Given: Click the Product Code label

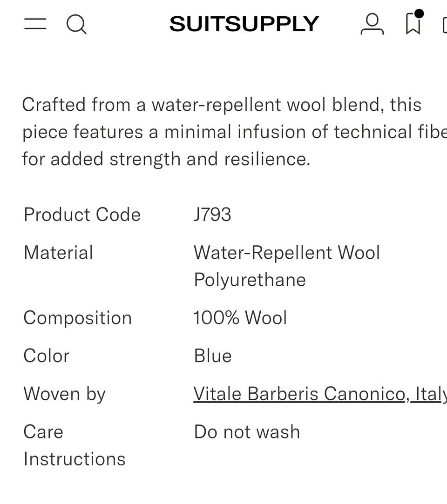Looking at the screenshot, I should [82, 215].
